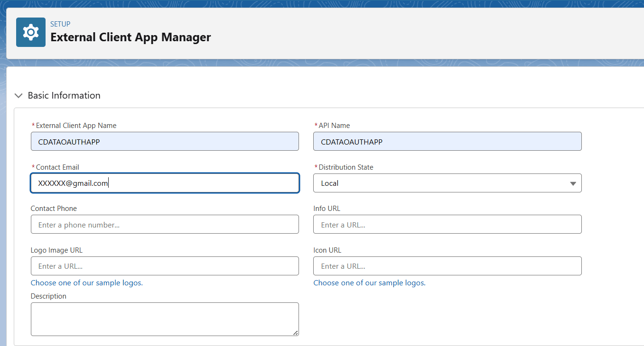Open sample logos link below Icon URL
644x346 pixels.
click(369, 282)
